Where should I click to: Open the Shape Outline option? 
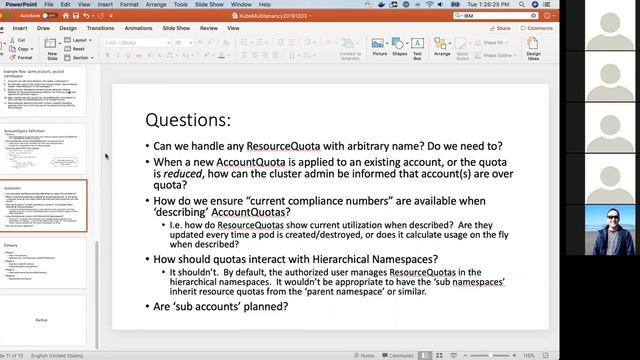[x=496, y=55]
